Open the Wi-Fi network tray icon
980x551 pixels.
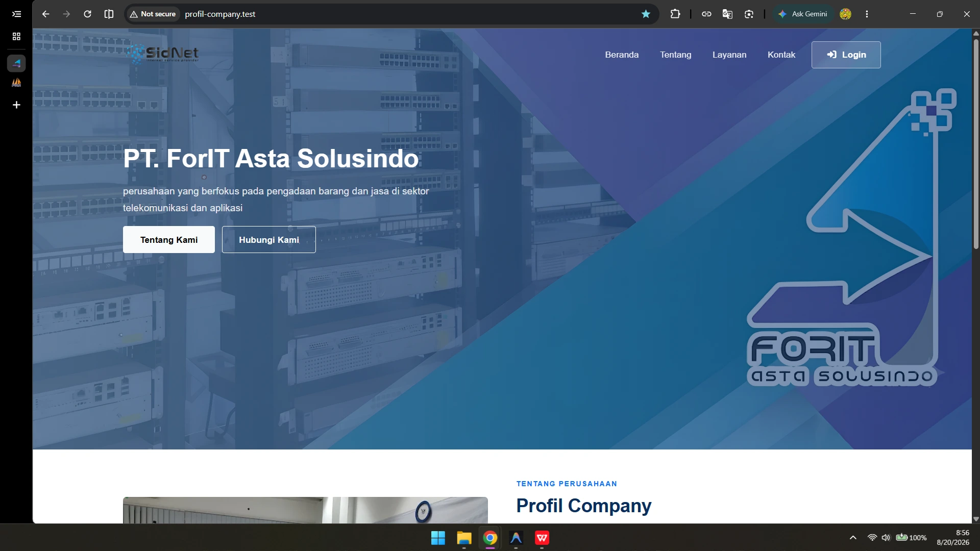[872, 538]
